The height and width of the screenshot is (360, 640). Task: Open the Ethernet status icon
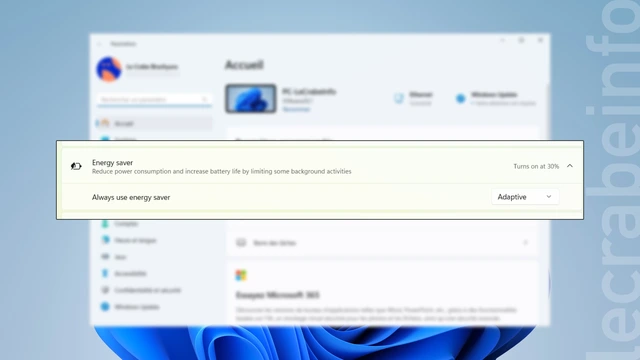coord(399,98)
